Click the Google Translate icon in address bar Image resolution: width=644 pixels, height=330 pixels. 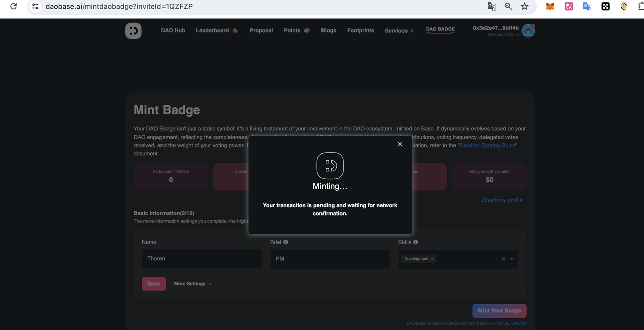(x=492, y=6)
